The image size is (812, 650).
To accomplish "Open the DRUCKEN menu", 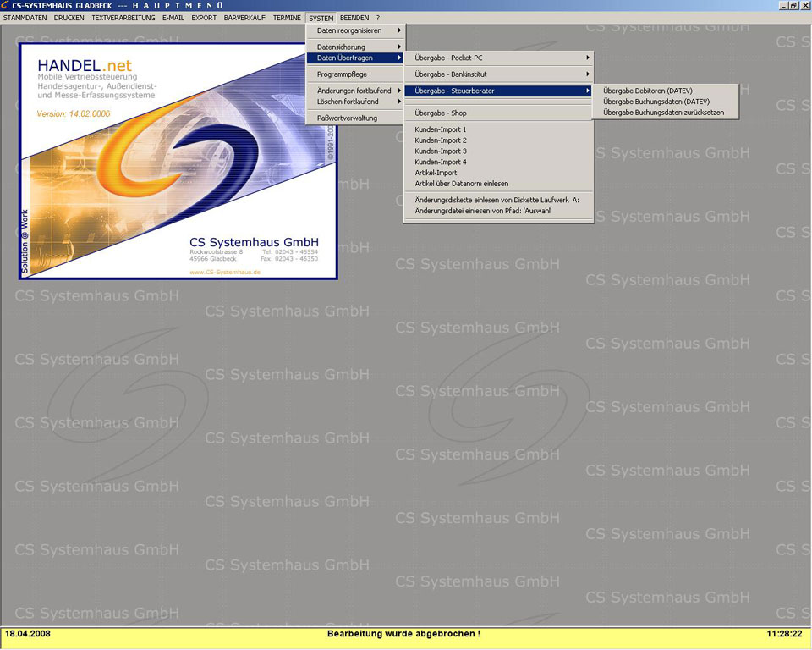I will [x=69, y=18].
